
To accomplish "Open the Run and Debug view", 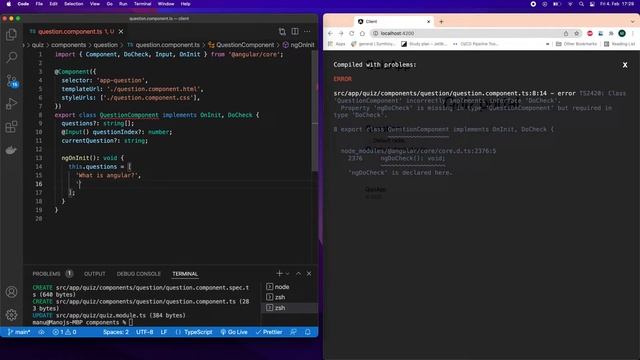I will coord(11,104).
